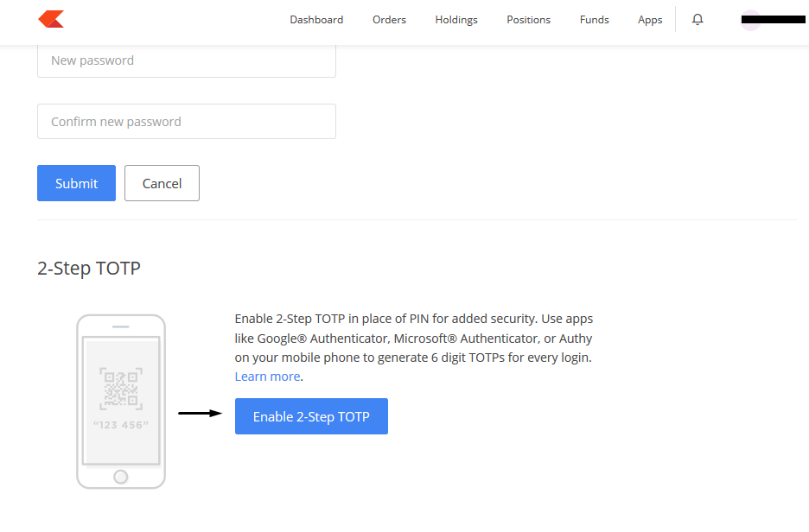Screen dimensions: 809x532
Task: Click the Kite logo icon
Action: pos(51,19)
